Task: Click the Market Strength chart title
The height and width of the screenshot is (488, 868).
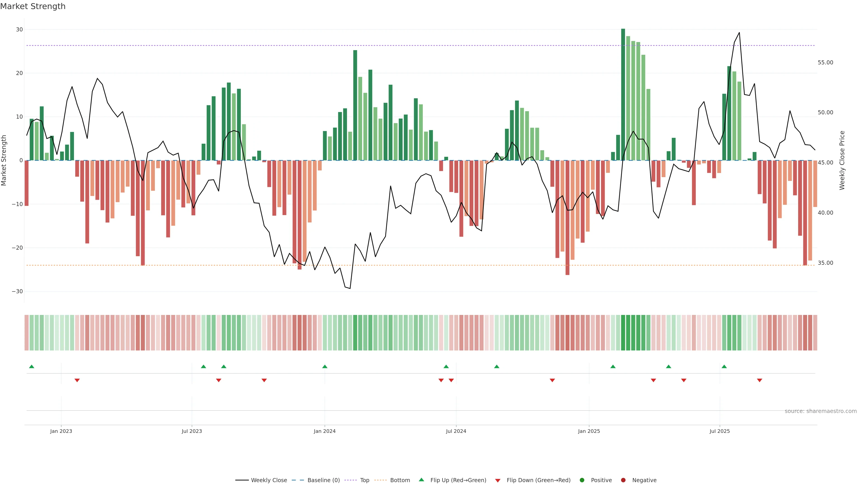Action: coord(33,6)
